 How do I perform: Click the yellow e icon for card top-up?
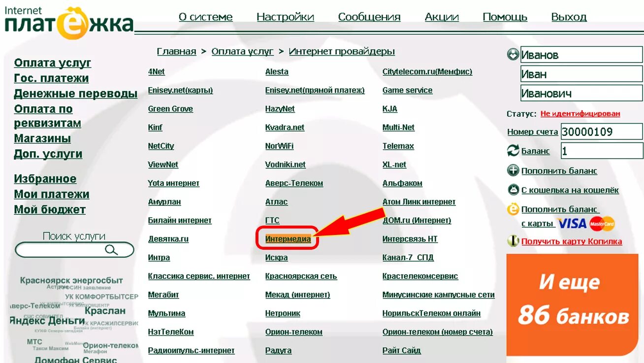click(x=513, y=209)
